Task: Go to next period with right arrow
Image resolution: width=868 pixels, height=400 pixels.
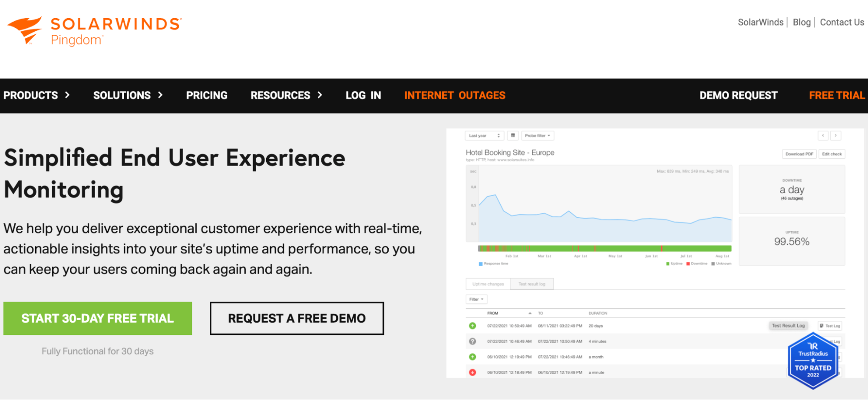Action: point(836,136)
